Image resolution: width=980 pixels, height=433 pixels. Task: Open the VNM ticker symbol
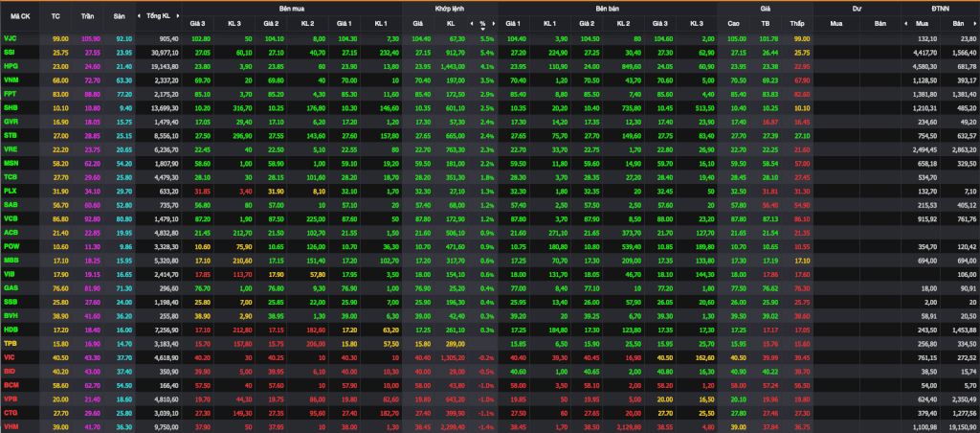tap(11, 79)
